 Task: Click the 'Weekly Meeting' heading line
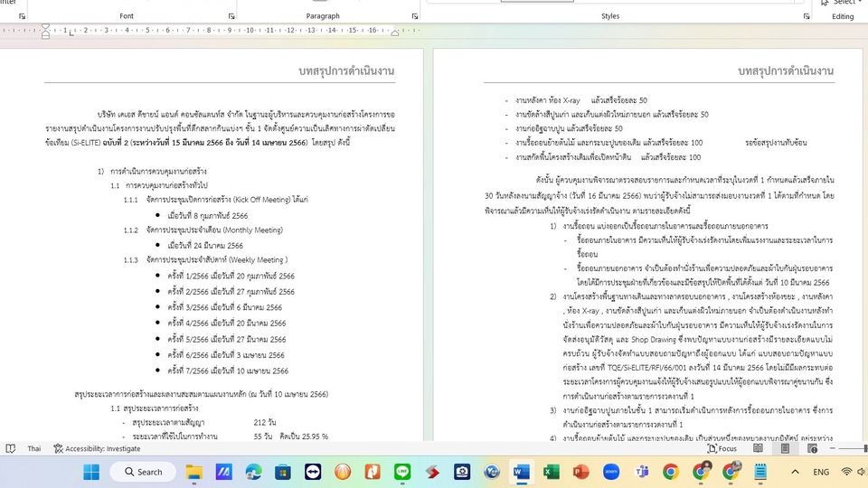click(205, 259)
